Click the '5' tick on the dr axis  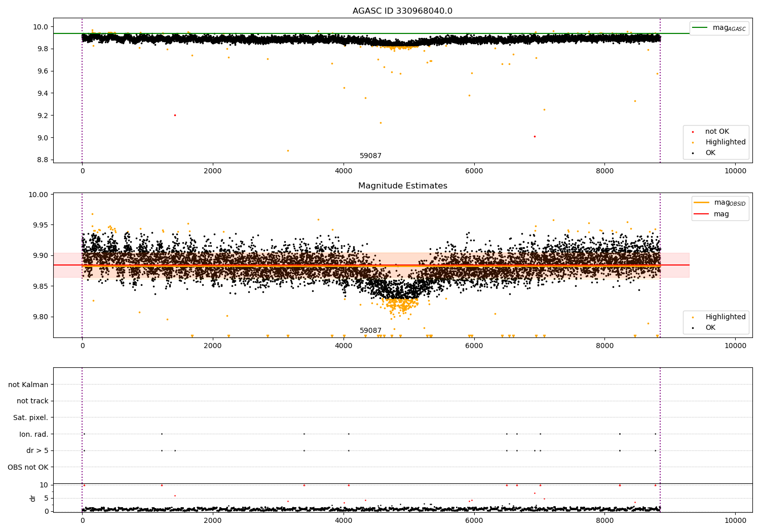46,498
